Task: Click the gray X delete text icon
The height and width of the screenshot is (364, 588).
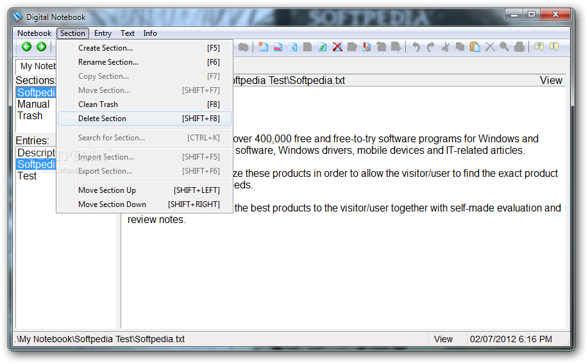Action: pos(490,47)
